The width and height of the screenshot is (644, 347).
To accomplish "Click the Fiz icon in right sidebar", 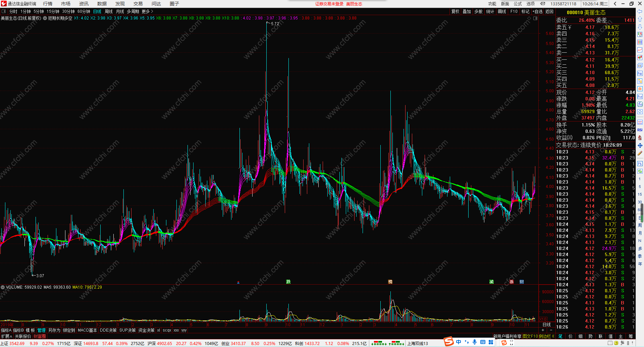I will [x=640, y=96].
